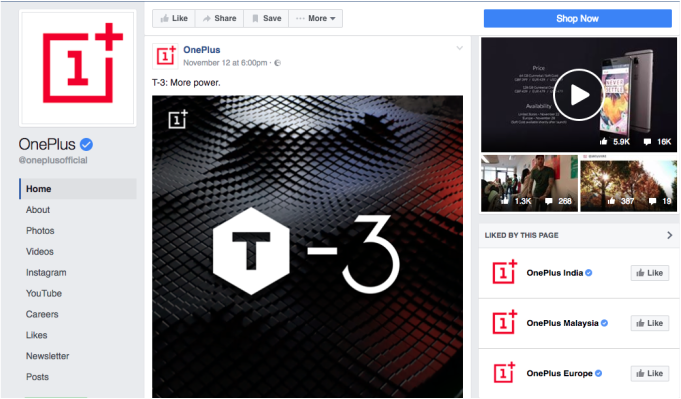The width and height of the screenshot is (681, 399).
Task: Click the OnePlus verified badge beside page name
Action: coord(86,144)
